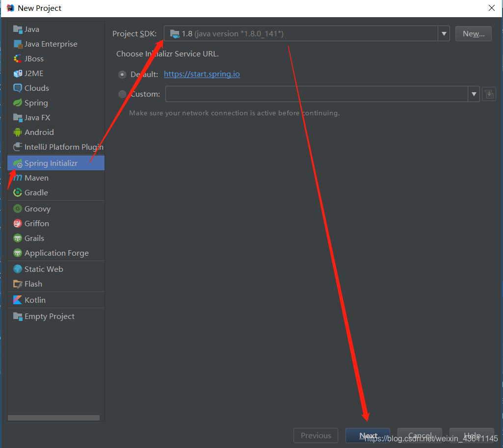
Task: Select the Custom service URL radio button
Action: click(x=122, y=94)
